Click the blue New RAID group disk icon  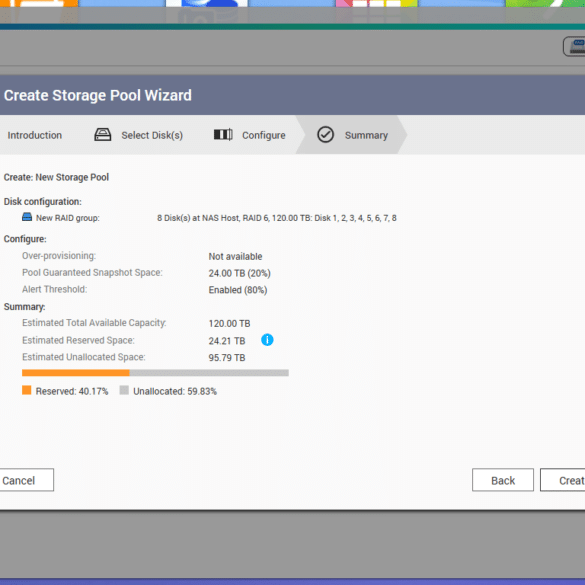click(27, 217)
